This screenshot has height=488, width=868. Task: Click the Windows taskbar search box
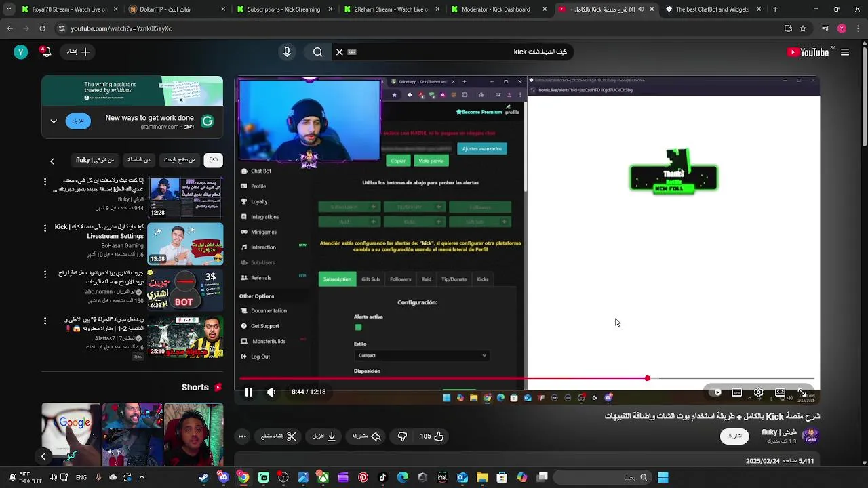coord(602,477)
